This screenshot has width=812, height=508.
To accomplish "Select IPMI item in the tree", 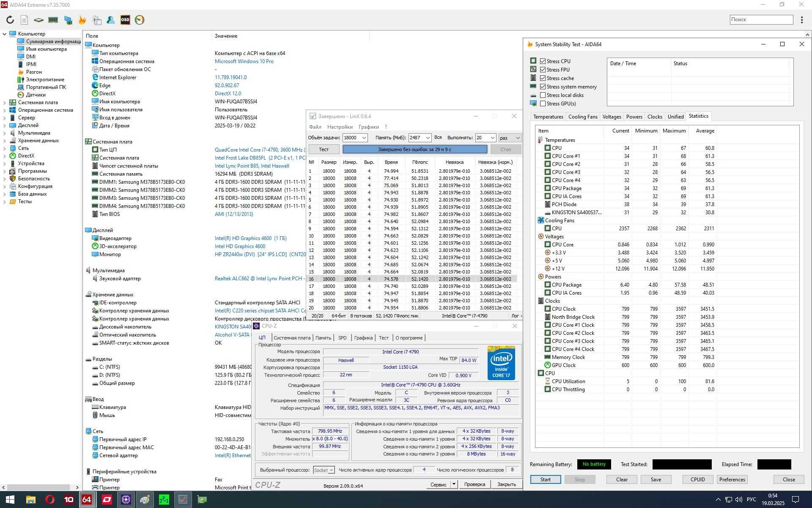I will click(x=31, y=64).
